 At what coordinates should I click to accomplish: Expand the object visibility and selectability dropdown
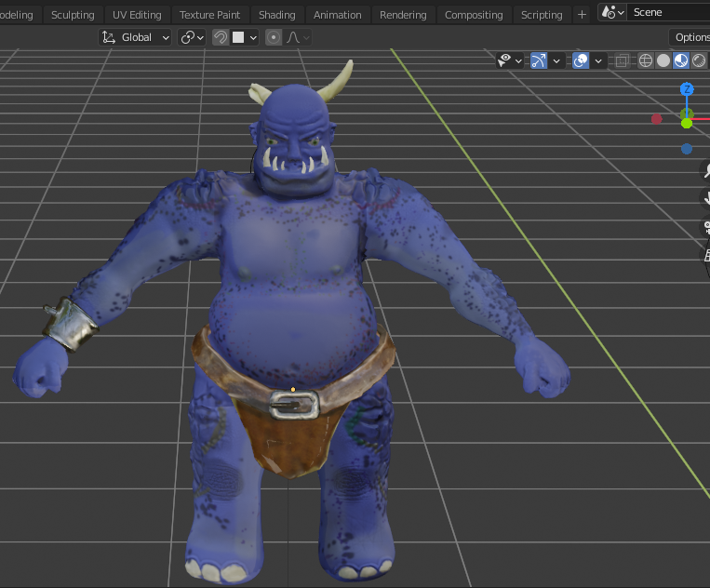[510, 60]
